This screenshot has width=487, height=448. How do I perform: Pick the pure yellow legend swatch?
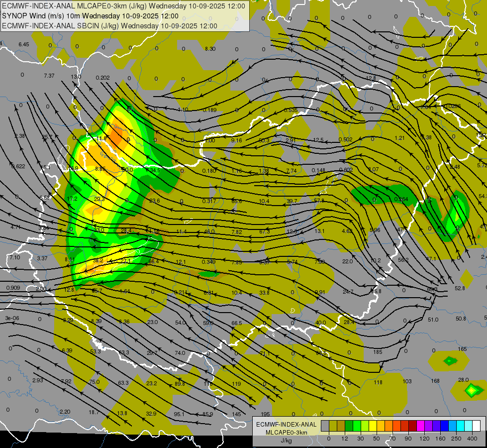pyautogui.click(x=373, y=426)
